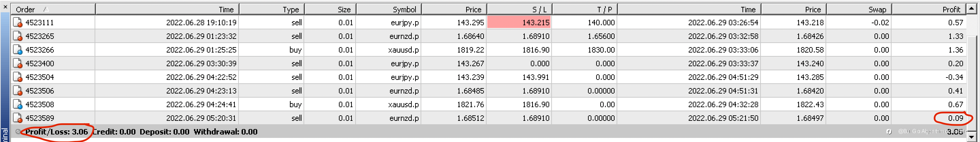This screenshot has height=142, width=980.
Task: Click the red highlighted S/L cell 143.215
Action: click(x=519, y=23)
